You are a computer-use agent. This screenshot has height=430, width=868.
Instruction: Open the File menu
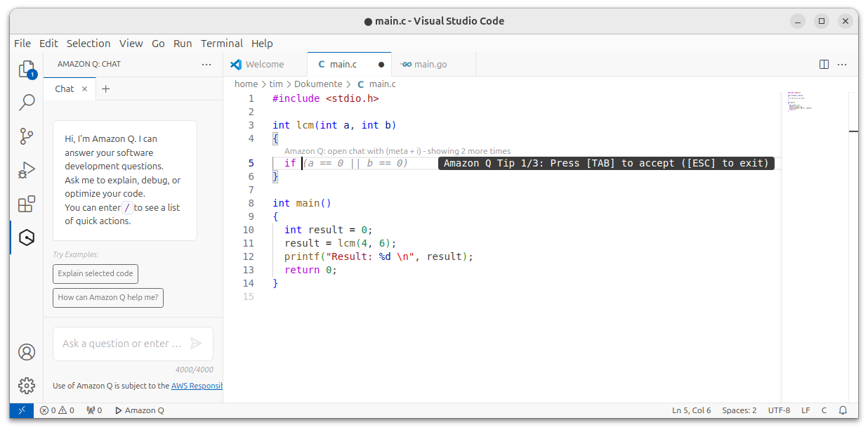(22, 44)
